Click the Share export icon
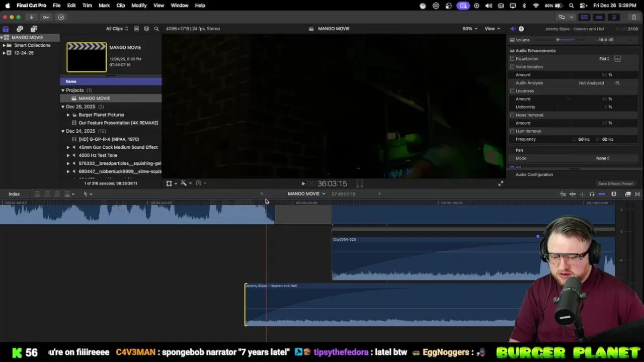 (x=634, y=17)
